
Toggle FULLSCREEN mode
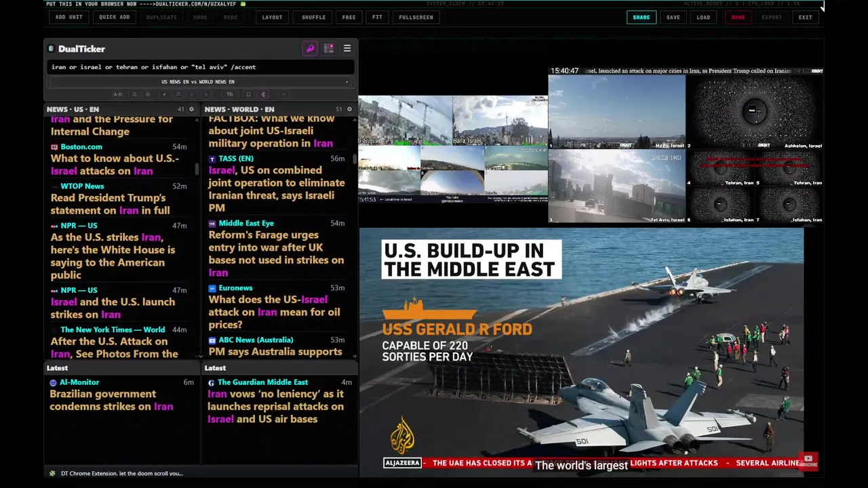coord(416,17)
